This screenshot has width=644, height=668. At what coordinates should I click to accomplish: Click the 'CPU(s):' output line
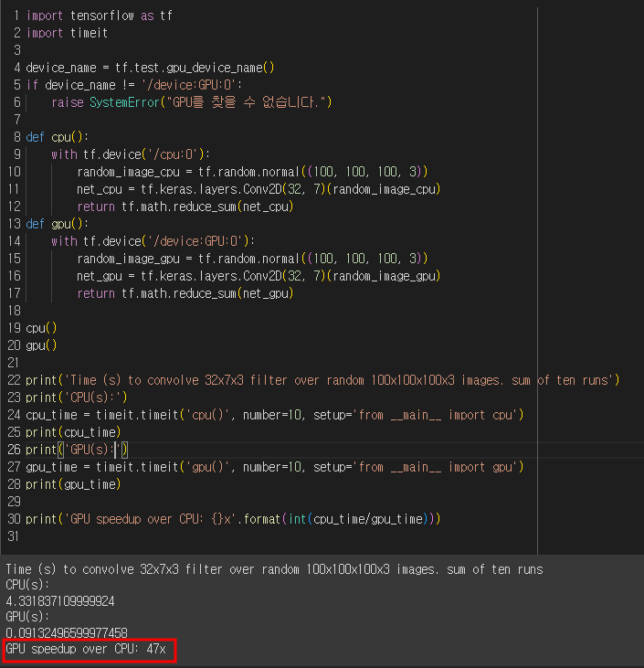coord(27,586)
